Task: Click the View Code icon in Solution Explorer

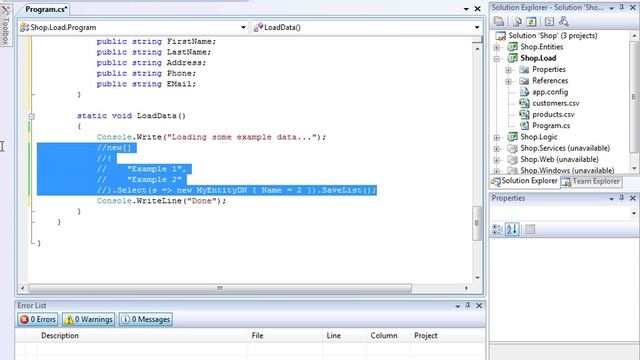Action: click(x=549, y=21)
